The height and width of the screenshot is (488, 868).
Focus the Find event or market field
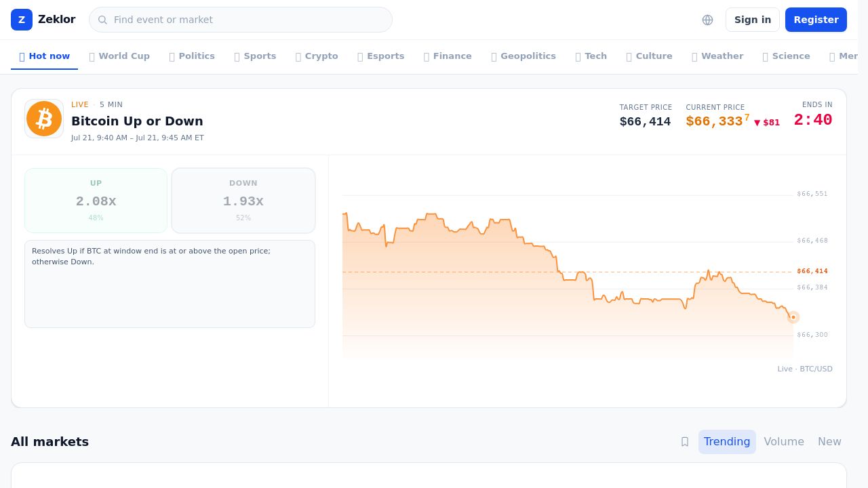click(241, 20)
